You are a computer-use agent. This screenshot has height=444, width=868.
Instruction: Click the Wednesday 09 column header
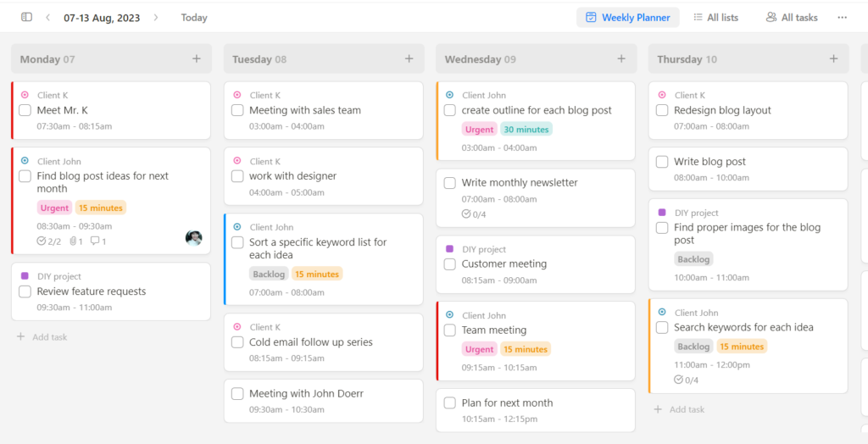pyautogui.click(x=536, y=58)
